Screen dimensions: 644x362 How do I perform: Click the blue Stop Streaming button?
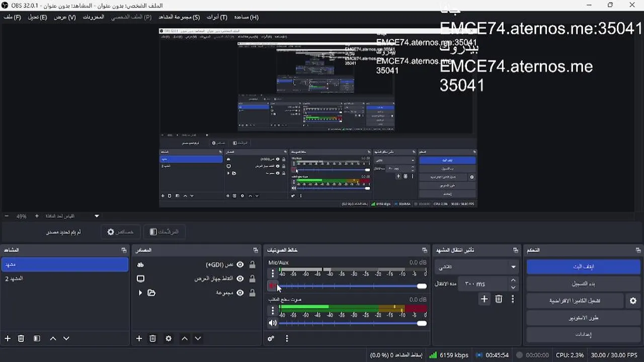(584, 266)
